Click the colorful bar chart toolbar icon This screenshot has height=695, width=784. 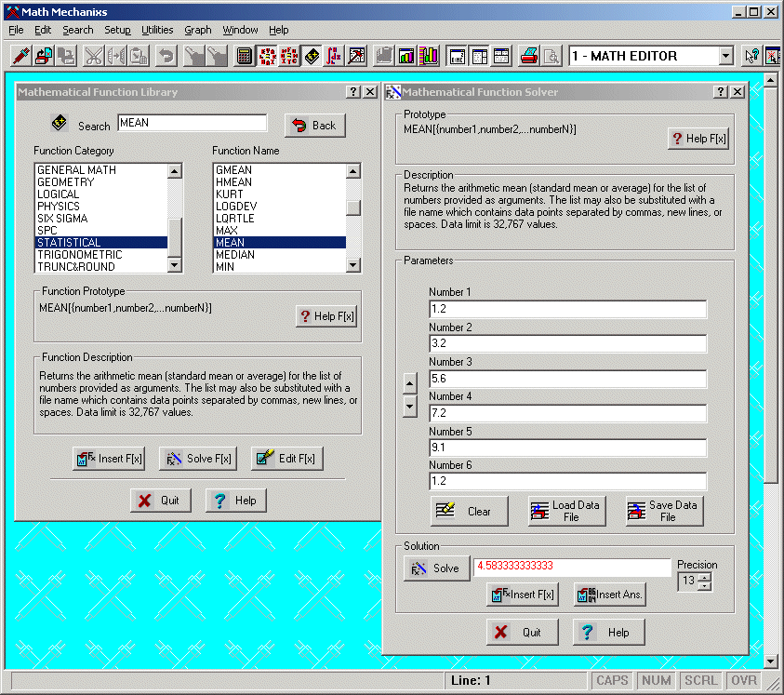coord(429,56)
